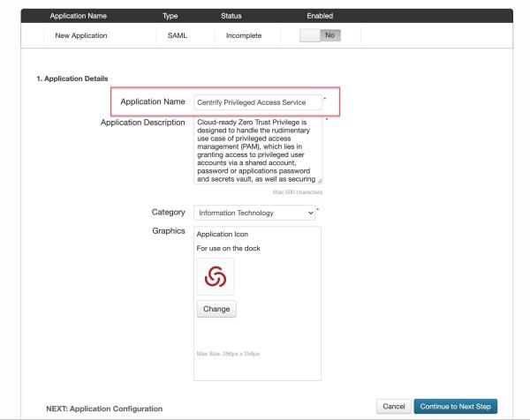
Task: Click the Graphics label
Action: click(169, 231)
